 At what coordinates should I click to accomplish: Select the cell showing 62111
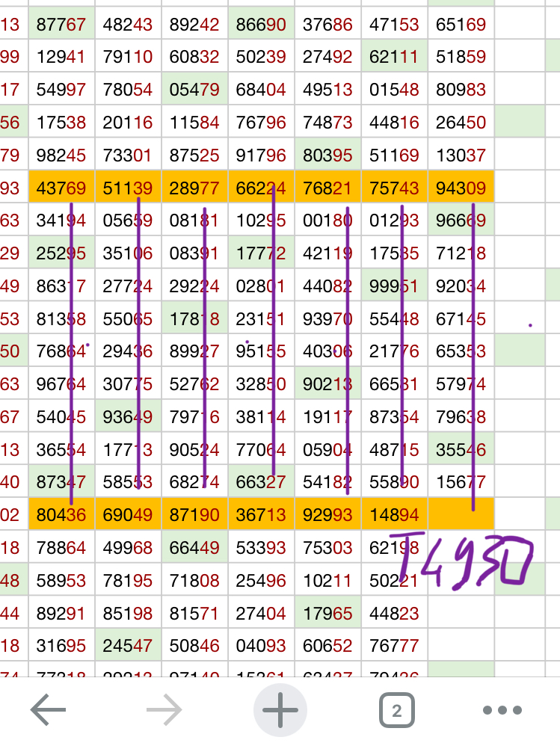(394, 58)
